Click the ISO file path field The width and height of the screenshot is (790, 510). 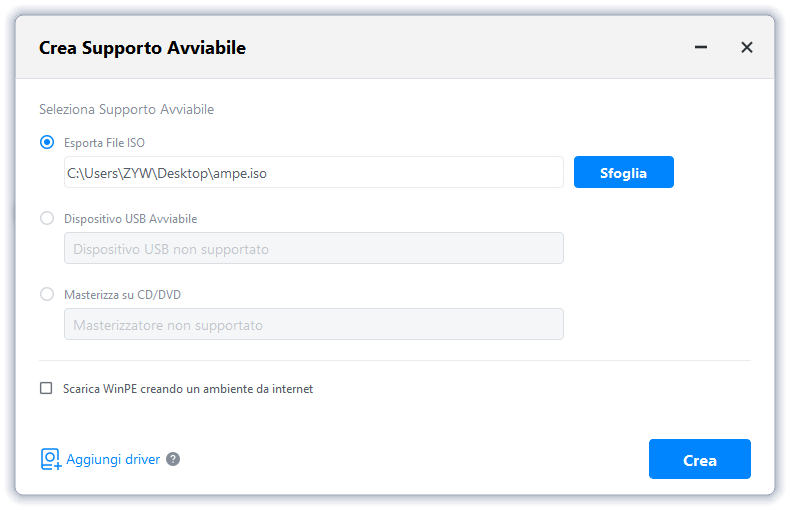[313, 172]
